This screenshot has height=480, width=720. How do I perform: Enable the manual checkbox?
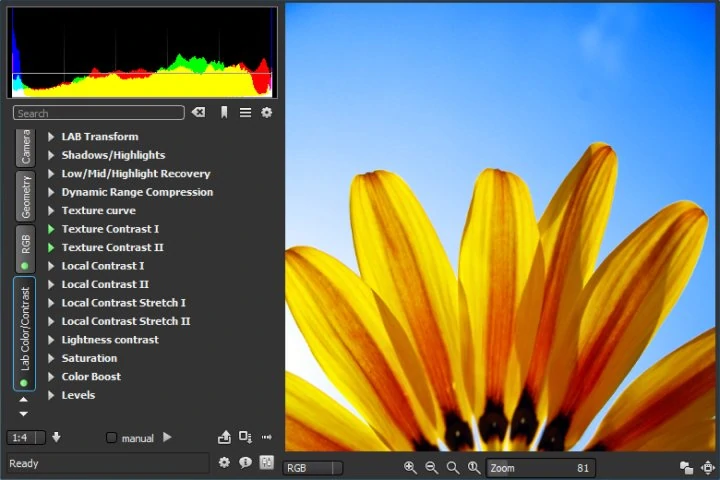point(111,437)
